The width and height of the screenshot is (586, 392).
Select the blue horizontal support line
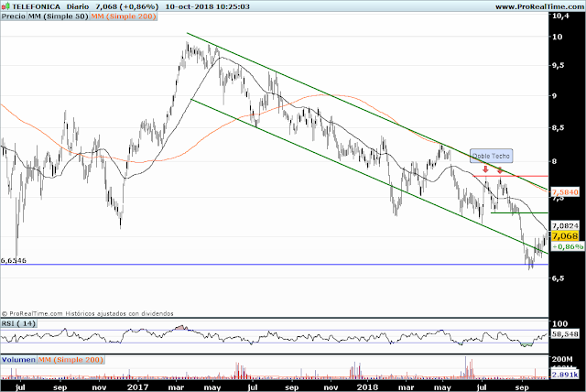(x=275, y=265)
